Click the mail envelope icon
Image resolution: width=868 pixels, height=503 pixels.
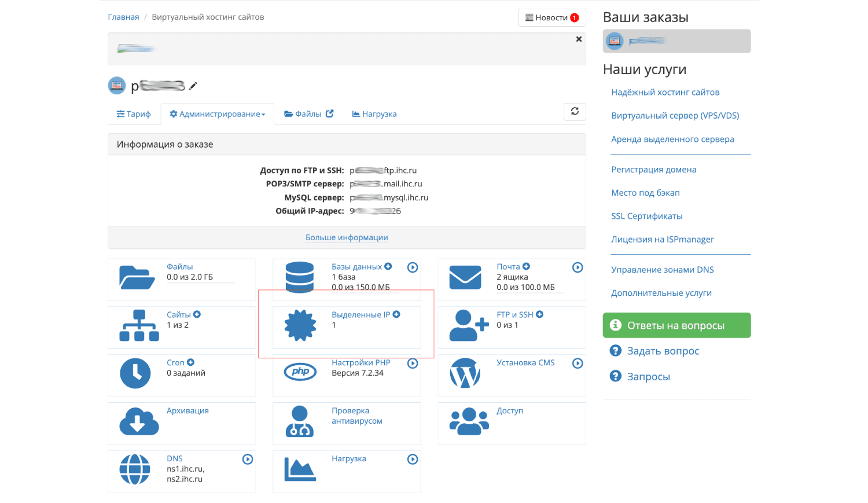tap(465, 277)
